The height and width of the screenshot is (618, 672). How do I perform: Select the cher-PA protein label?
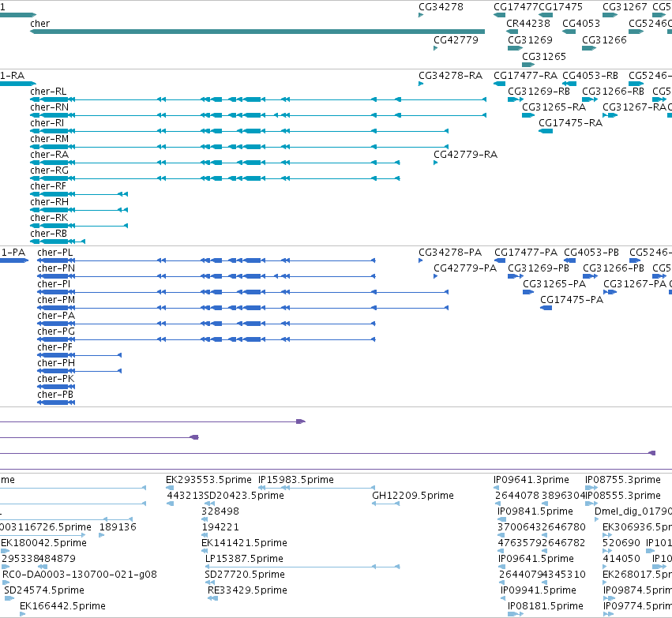point(56,316)
